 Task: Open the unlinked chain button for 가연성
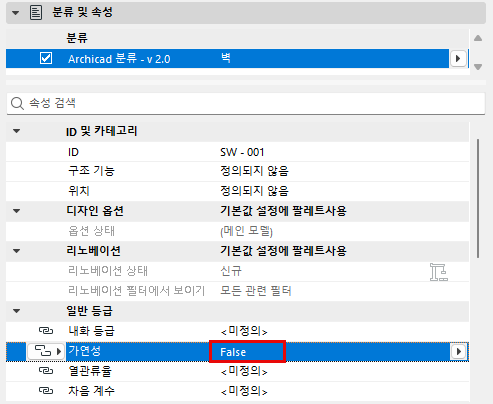pyautogui.click(x=46, y=351)
